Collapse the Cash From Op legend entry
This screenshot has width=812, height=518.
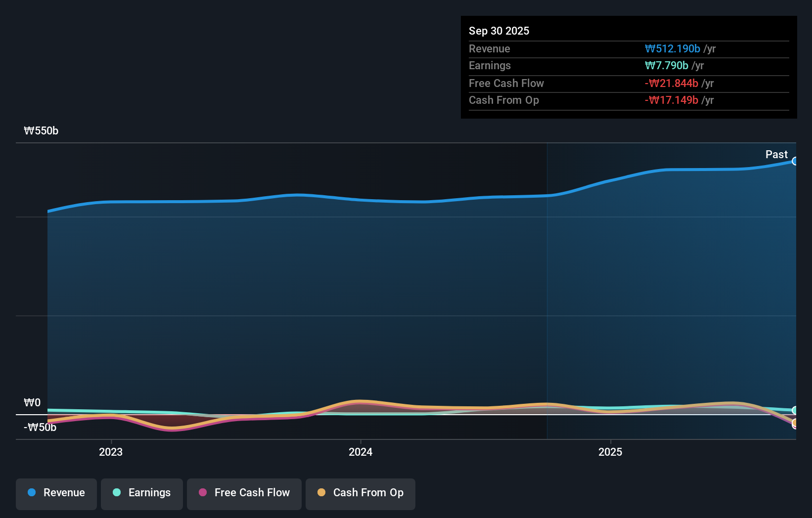[360, 493]
